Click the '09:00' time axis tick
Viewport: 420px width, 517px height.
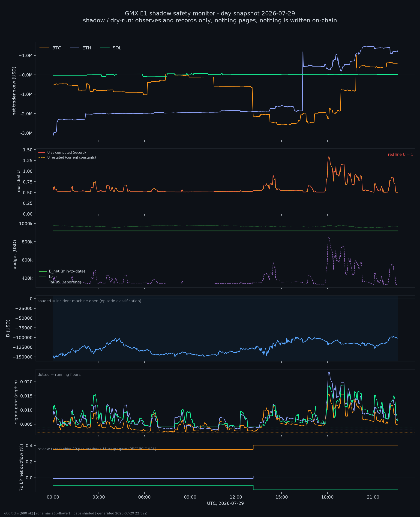click(x=190, y=497)
